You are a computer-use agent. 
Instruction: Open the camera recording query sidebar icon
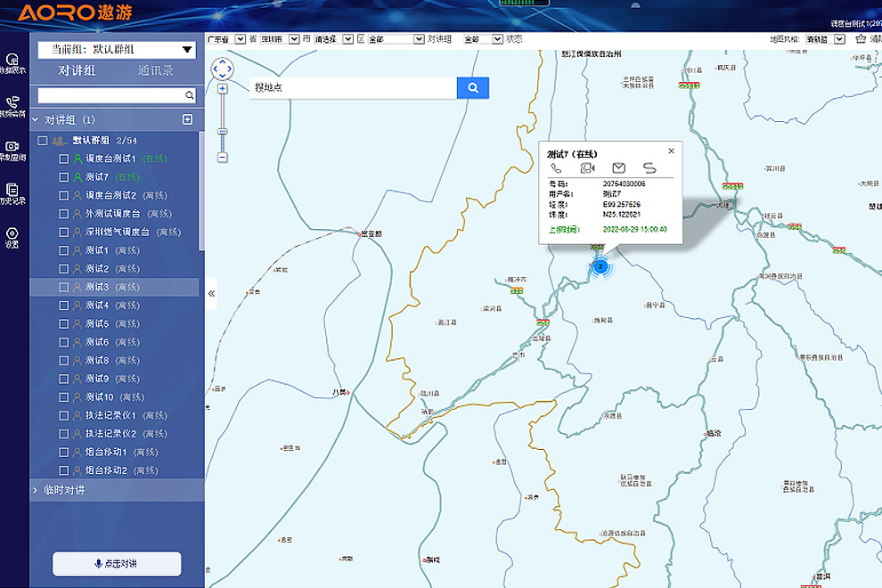(x=12, y=146)
